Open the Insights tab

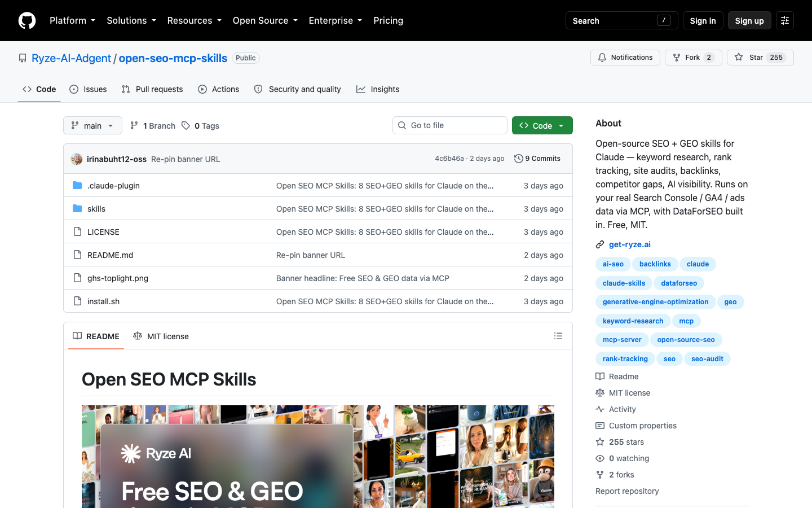coord(378,89)
